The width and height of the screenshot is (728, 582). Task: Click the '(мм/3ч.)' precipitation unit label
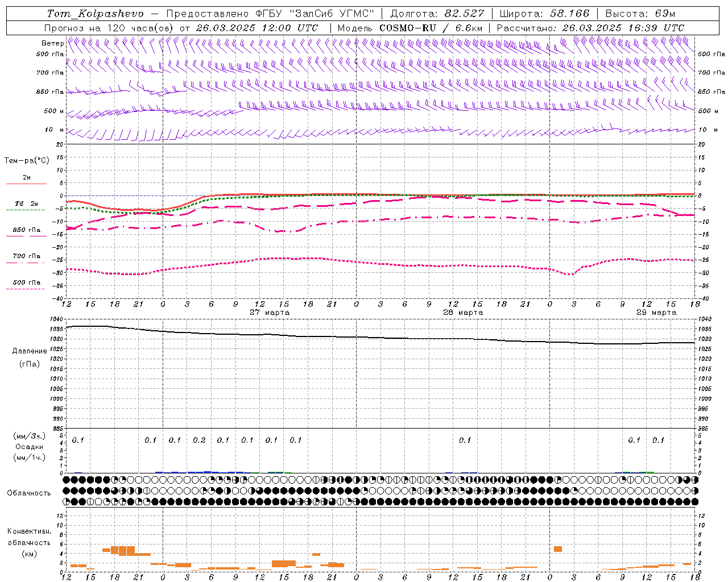(30, 436)
